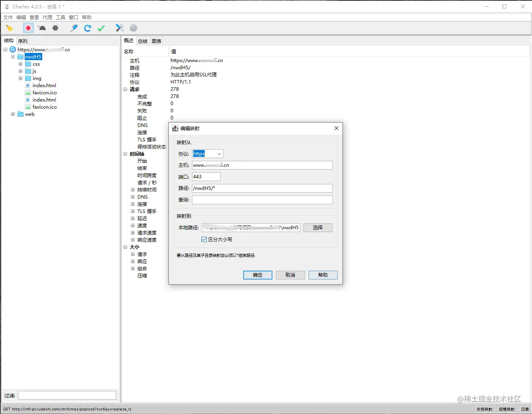The width and height of the screenshot is (532, 414).
Task: Expand the 请求速度 row
Action: tap(133, 232)
